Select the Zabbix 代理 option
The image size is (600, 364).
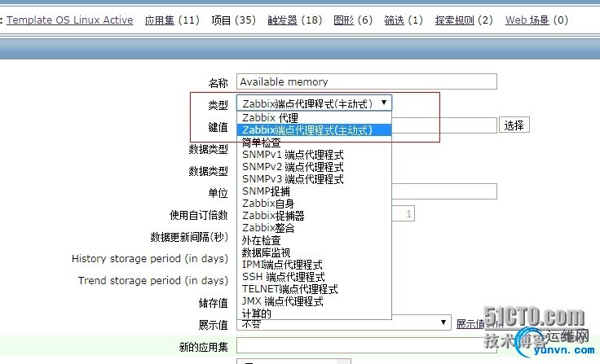[314, 117]
